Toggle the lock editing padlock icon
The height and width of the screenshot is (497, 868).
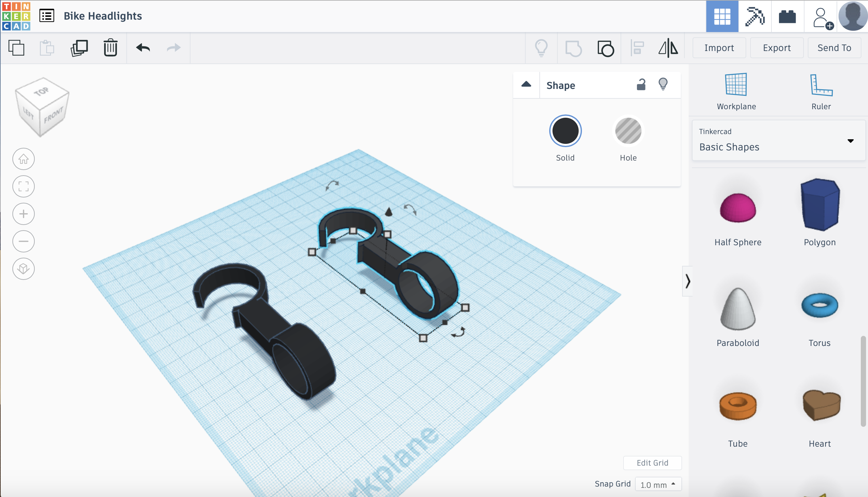point(641,84)
